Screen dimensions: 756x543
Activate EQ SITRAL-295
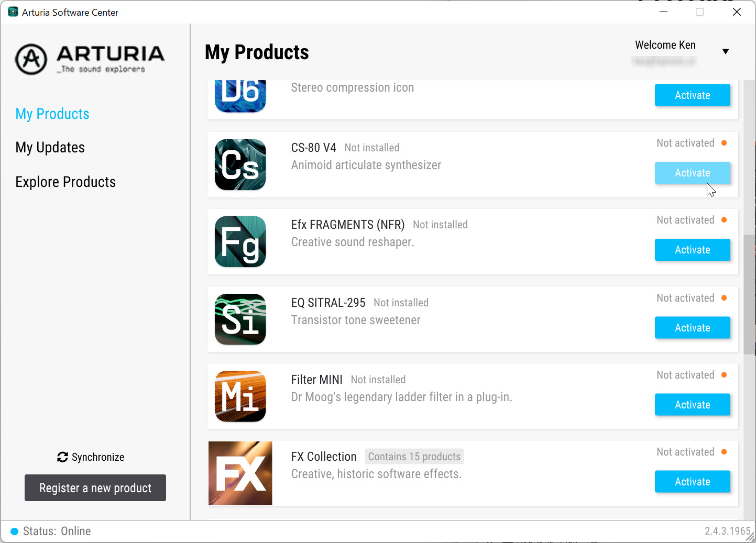point(693,328)
